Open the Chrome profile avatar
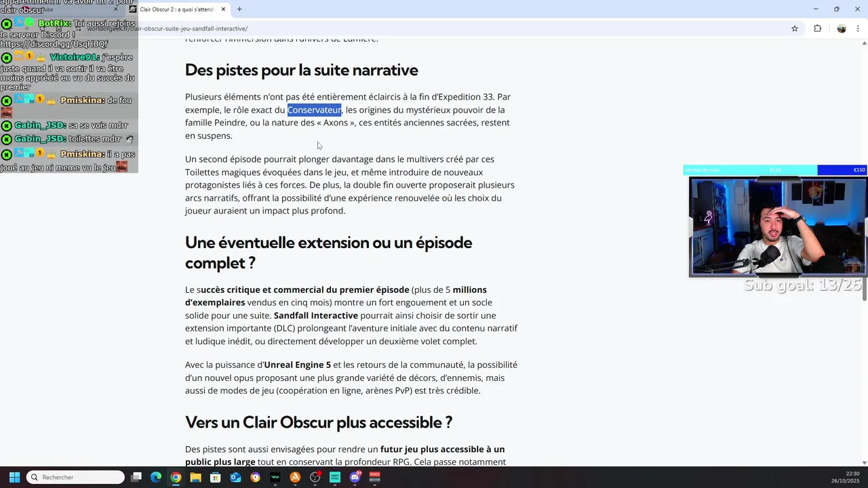 point(842,28)
